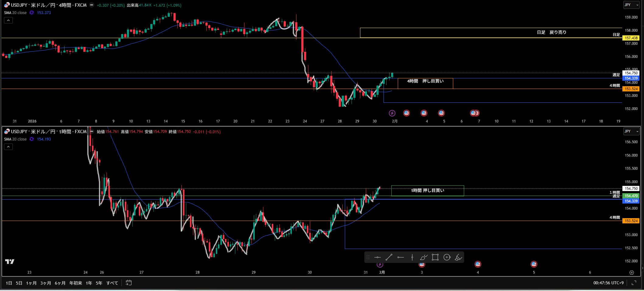
Task: Select the circle drawing tool
Action: pos(447,257)
